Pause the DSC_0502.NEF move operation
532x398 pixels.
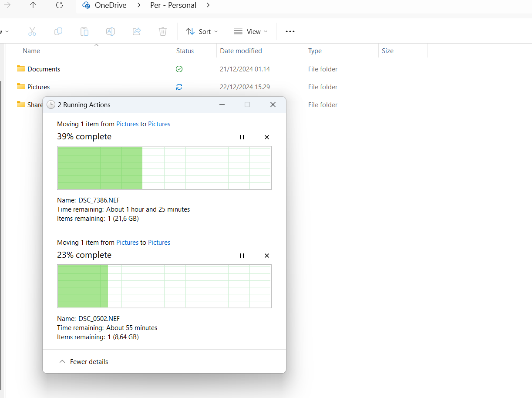242,256
